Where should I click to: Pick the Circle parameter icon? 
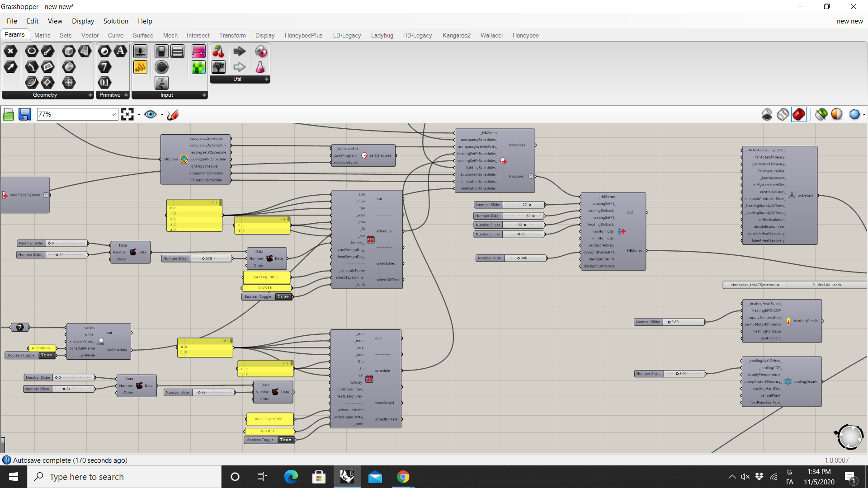(31, 51)
